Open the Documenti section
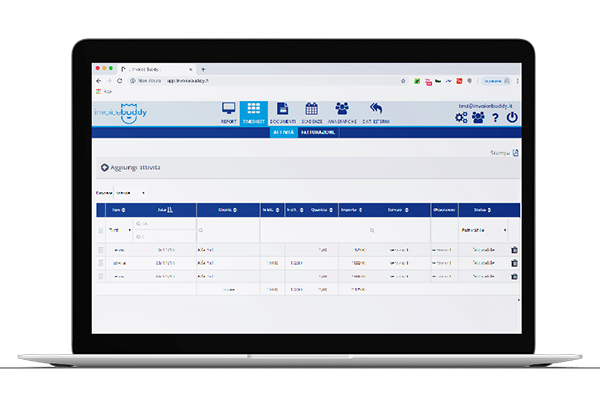 click(x=283, y=113)
